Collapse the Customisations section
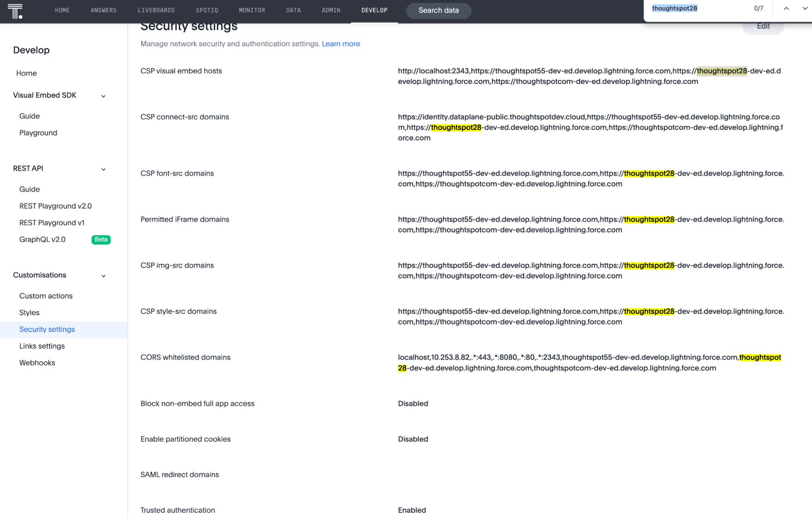This screenshot has height=518, width=812. 104,275
